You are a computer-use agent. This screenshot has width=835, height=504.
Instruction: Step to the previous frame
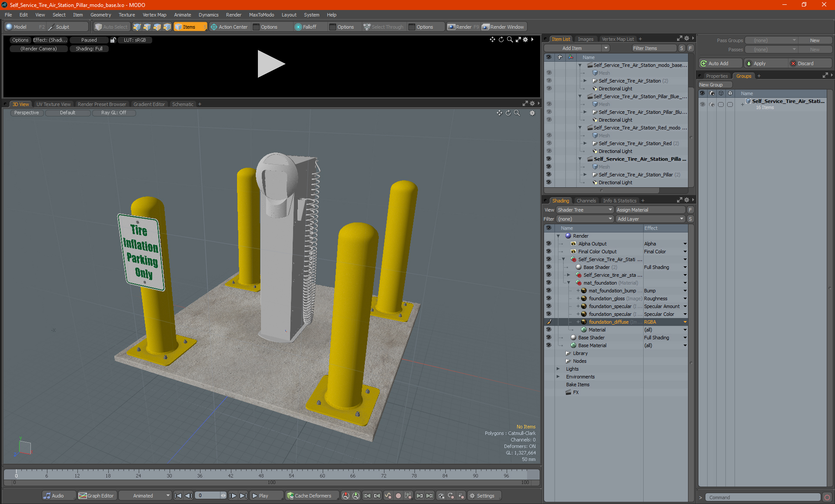[x=189, y=496]
